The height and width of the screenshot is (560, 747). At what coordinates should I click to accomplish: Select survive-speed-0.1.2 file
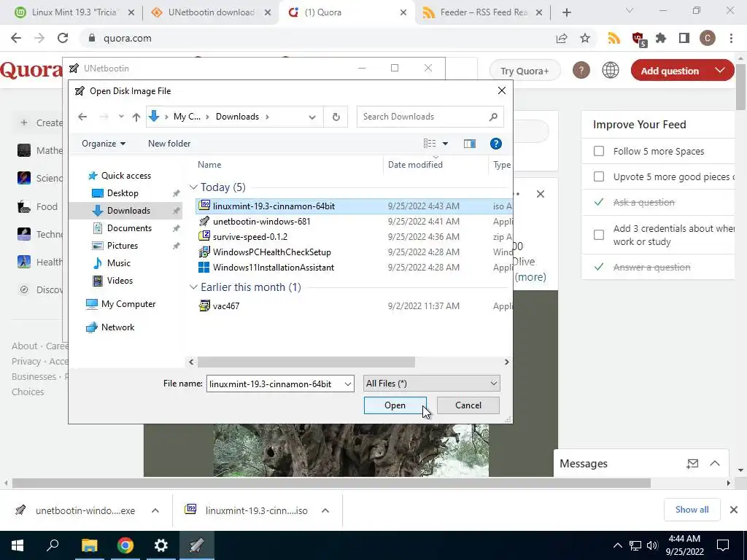tap(250, 237)
